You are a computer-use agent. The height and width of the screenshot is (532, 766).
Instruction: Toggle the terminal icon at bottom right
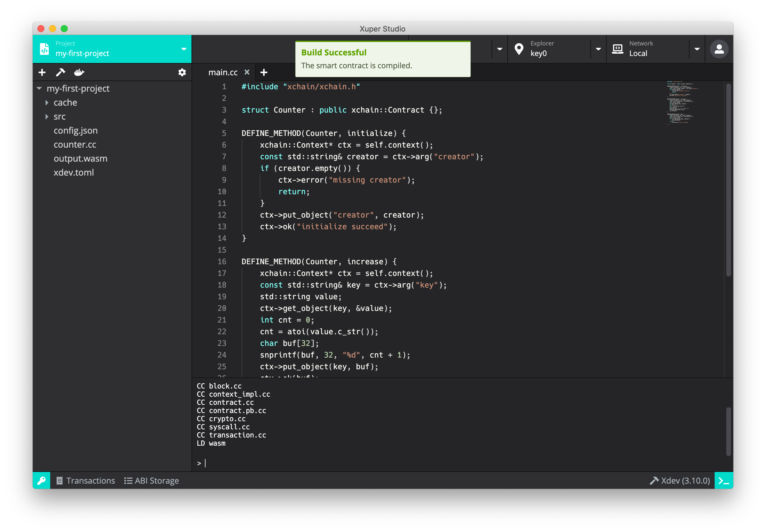click(723, 480)
